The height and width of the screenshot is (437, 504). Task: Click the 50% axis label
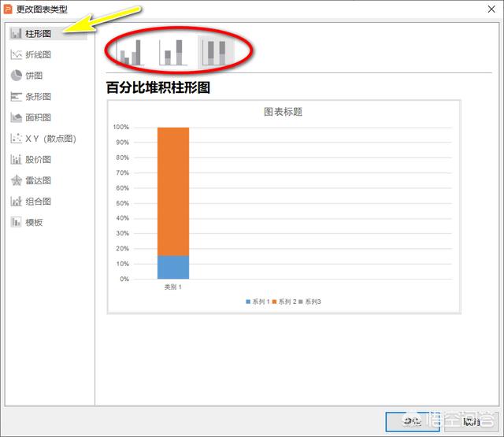[x=123, y=203]
